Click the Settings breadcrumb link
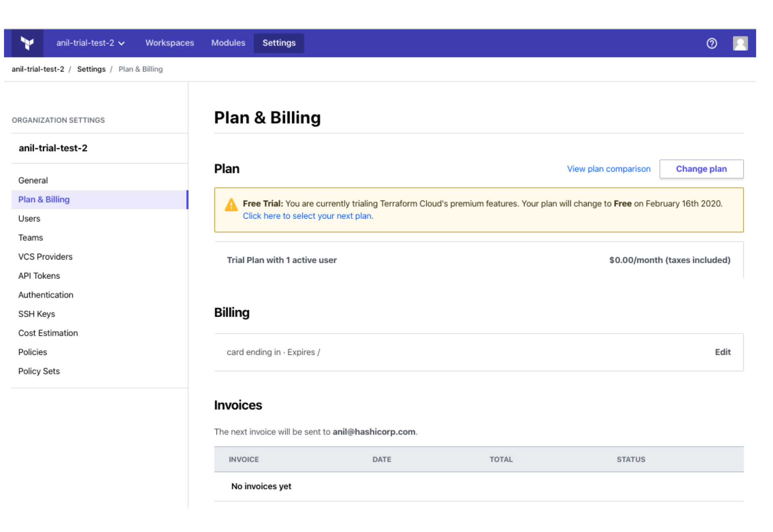The height and width of the screenshot is (532, 773). coord(91,69)
